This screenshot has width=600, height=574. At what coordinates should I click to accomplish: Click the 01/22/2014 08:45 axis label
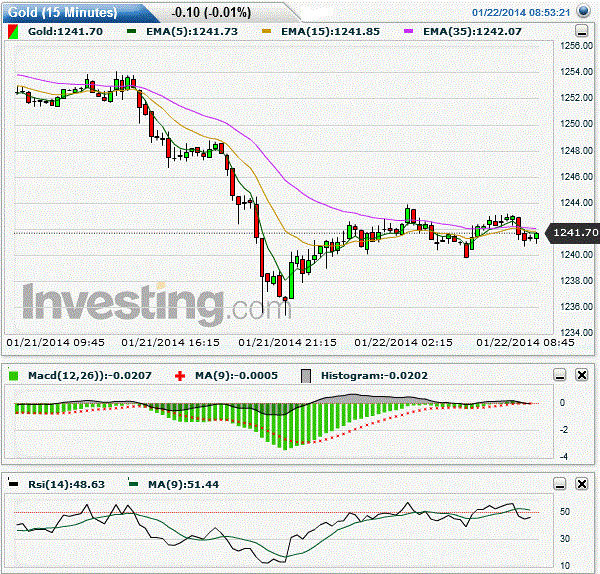(x=525, y=342)
